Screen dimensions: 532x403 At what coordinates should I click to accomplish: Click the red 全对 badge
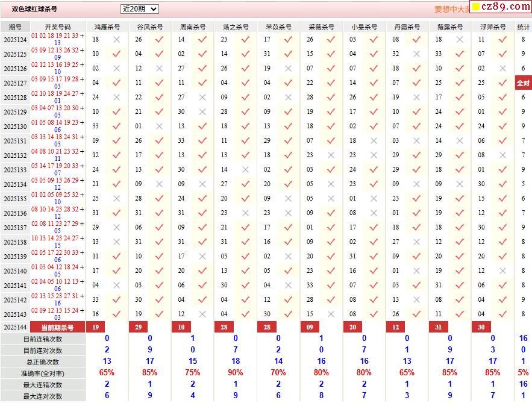click(523, 83)
